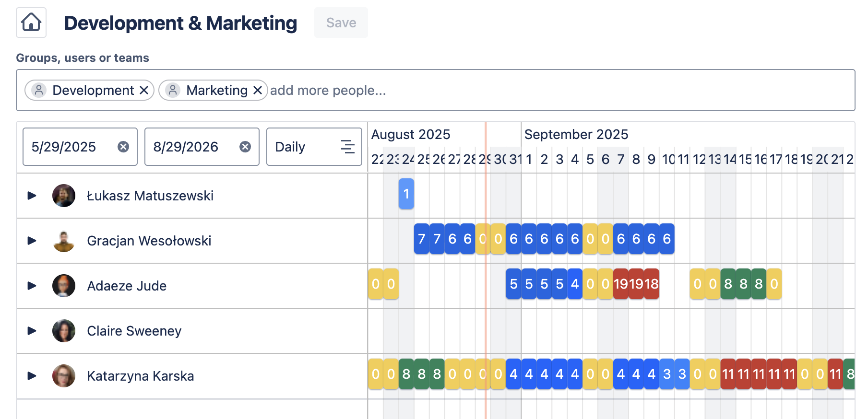Click Claire Sweeney's profile picture
This screenshot has width=868, height=419.
(x=64, y=331)
